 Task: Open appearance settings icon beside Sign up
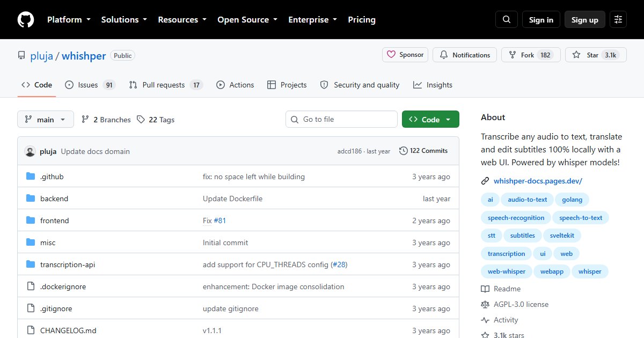(618, 20)
